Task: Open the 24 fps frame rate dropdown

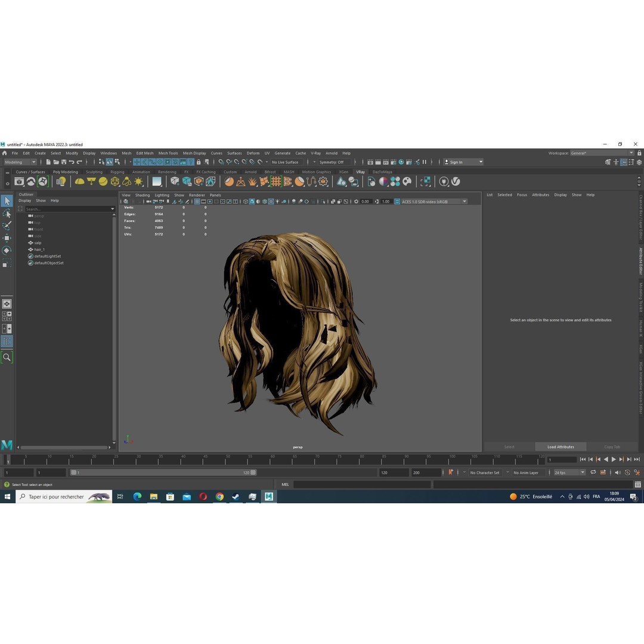Action: click(569, 473)
